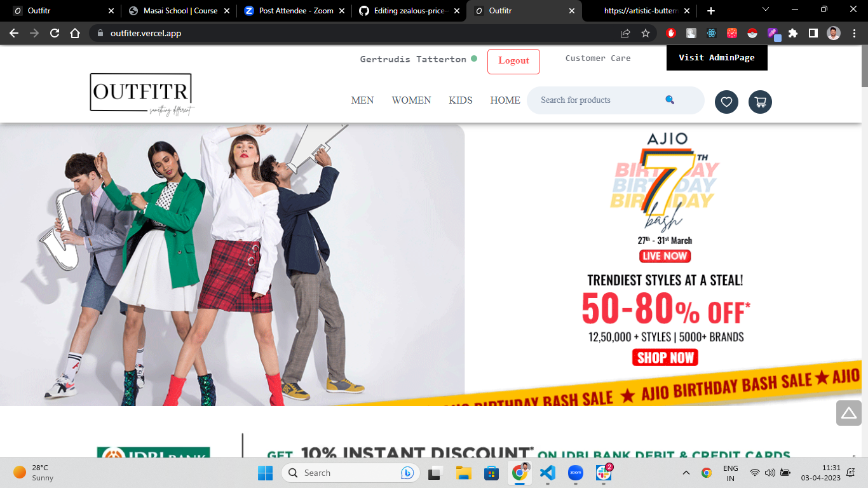Open Visual Studio Code from taskbar
Screen dimensions: 868x488
click(x=547, y=473)
